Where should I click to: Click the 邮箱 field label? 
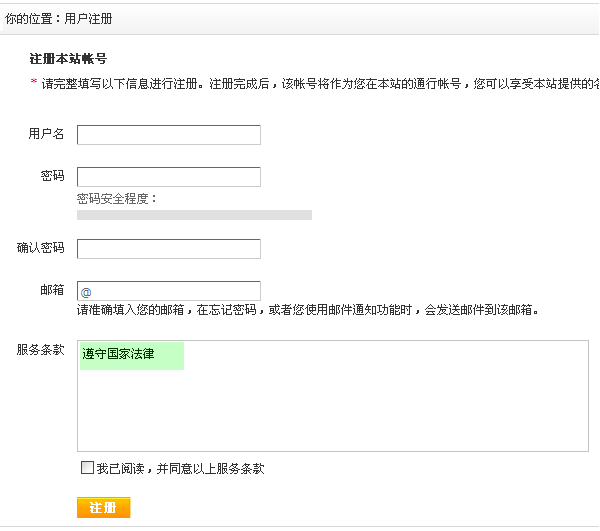coord(52,290)
